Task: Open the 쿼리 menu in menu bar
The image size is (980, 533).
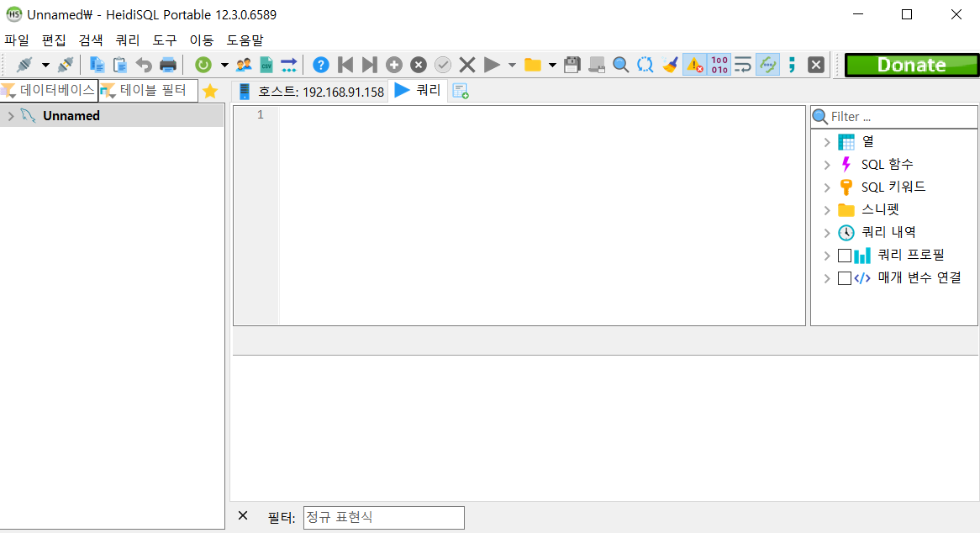Action: (128, 40)
